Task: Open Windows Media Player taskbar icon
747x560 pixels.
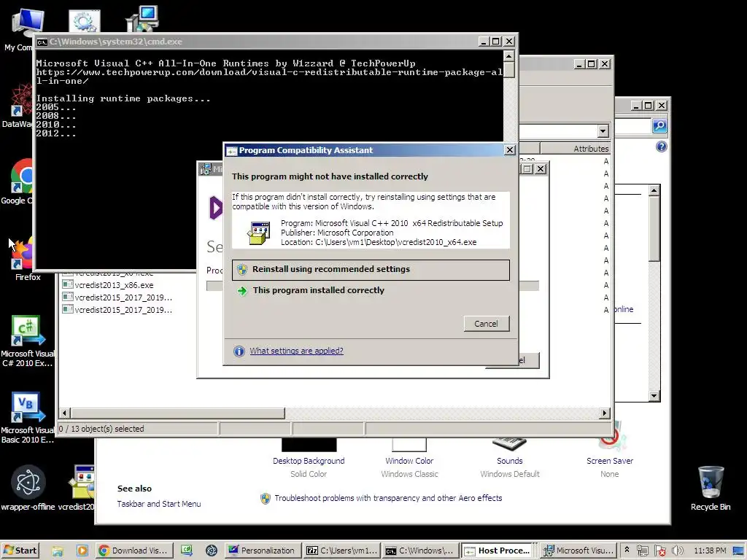Action: (x=82, y=551)
